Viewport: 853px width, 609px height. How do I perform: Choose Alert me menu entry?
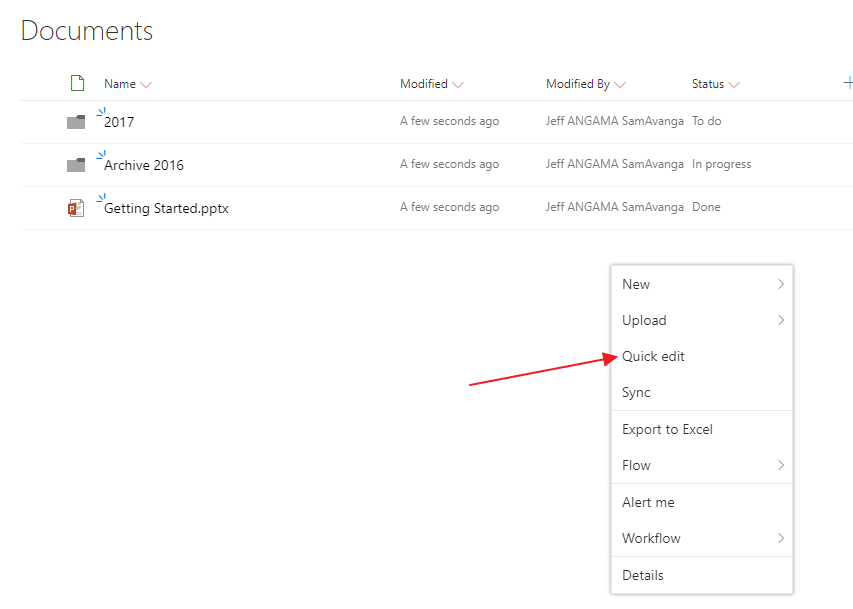coord(702,502)
